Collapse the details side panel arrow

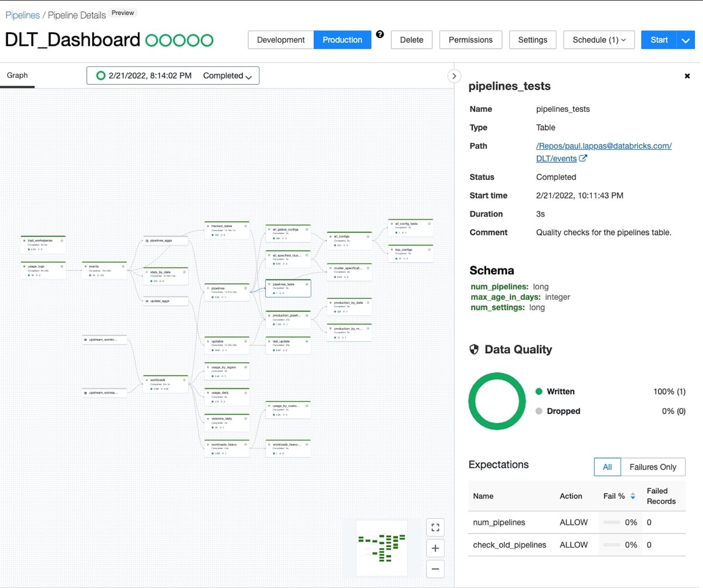coord(453,76)
